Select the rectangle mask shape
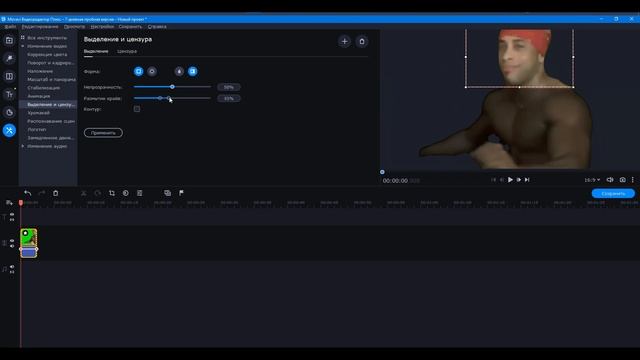Screen dimensions: 640x360 click(138, 71)
